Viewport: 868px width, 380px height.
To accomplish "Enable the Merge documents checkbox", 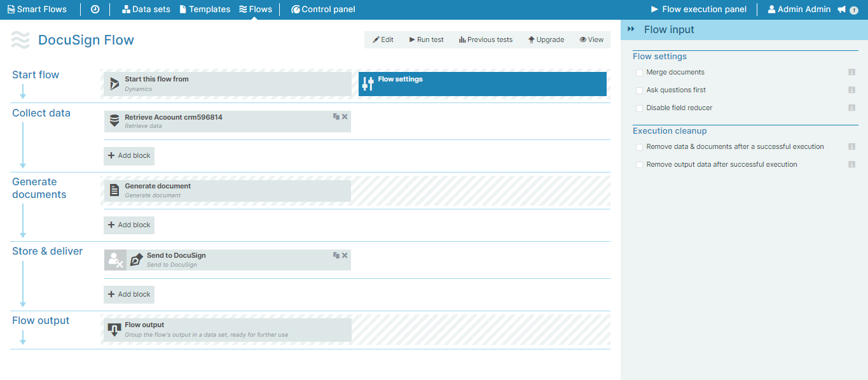I will click(x=640, y=73).
